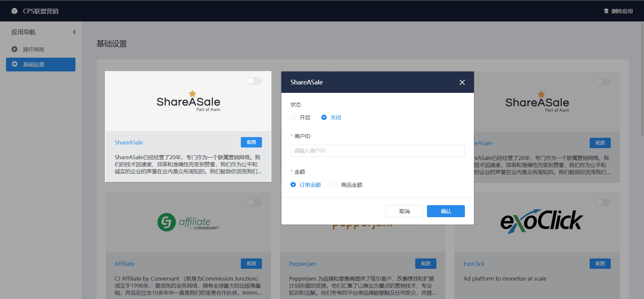This screenshot has height=299, width=644.
Task: Click 配置 on the Affiliate card
Action: coord(251,263)
